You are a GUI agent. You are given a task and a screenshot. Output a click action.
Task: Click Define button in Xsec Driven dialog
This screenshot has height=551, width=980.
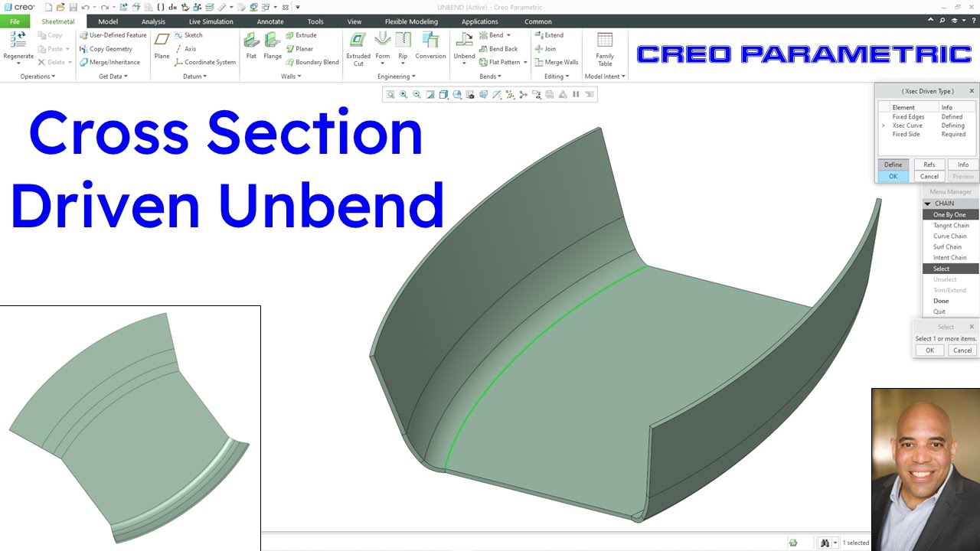[893, 165]
